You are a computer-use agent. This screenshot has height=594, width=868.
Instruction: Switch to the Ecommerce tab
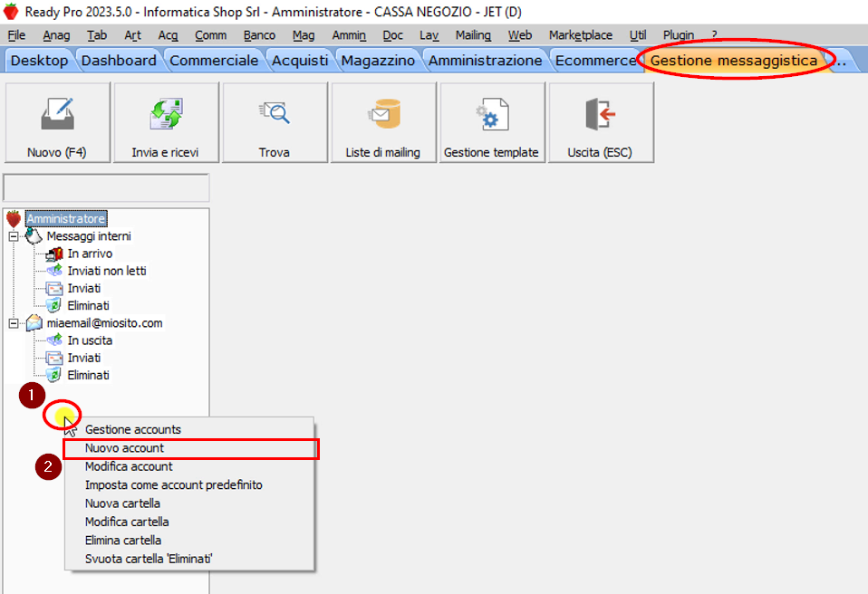coord(596,61)
